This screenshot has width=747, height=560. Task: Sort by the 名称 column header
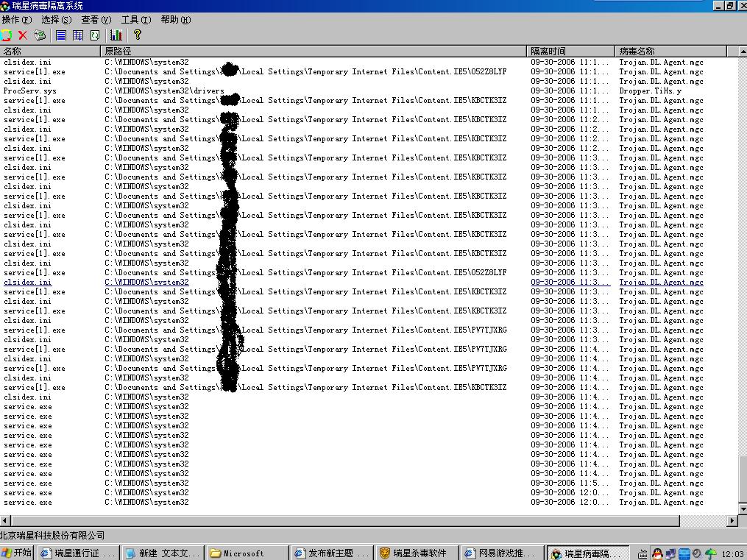(50, 51)
